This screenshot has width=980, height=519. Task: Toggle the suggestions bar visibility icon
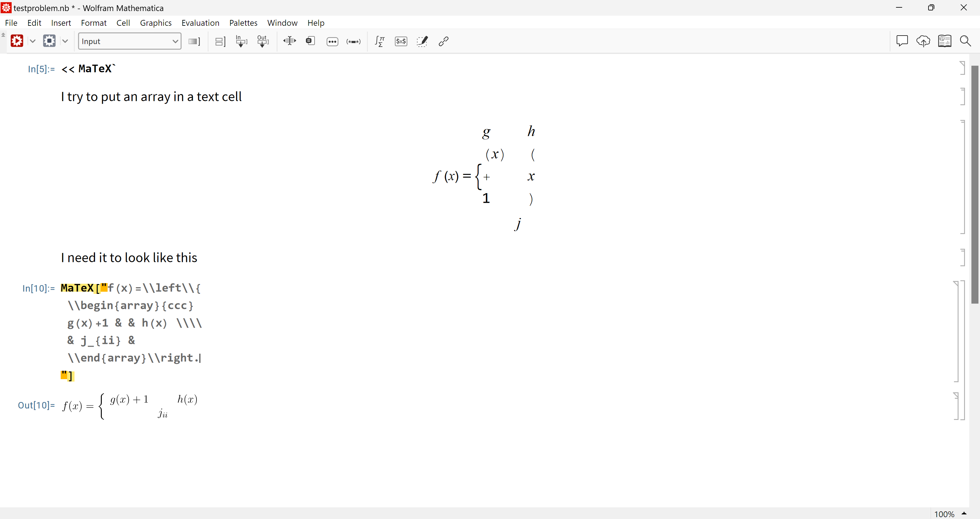point(902,41)
